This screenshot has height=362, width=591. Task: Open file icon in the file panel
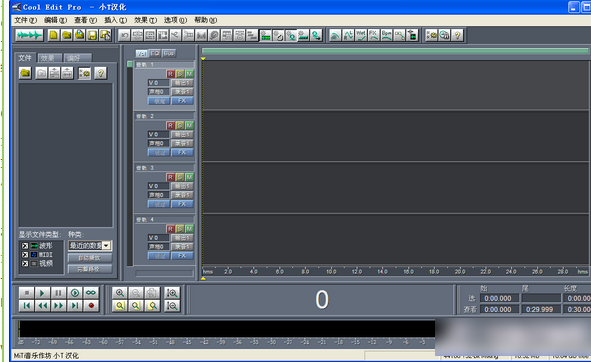tap(25, 73)
